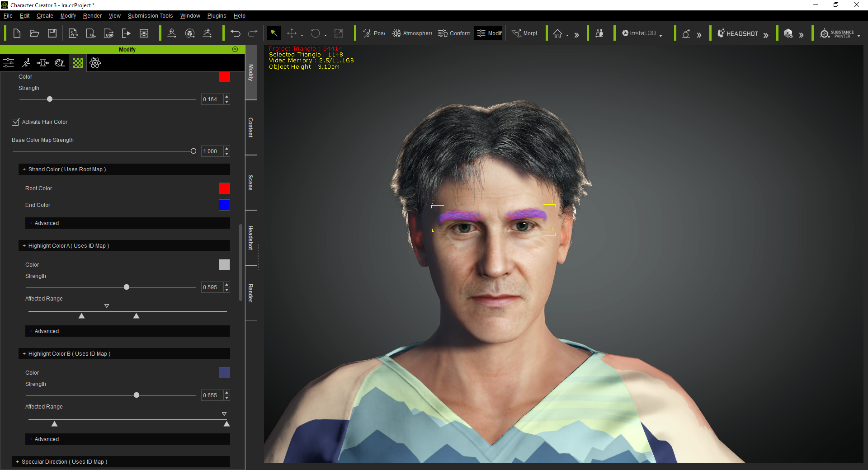This screenshot has height=470, width=868.
Task: Click the USD export icon
Action: point(108,33)
